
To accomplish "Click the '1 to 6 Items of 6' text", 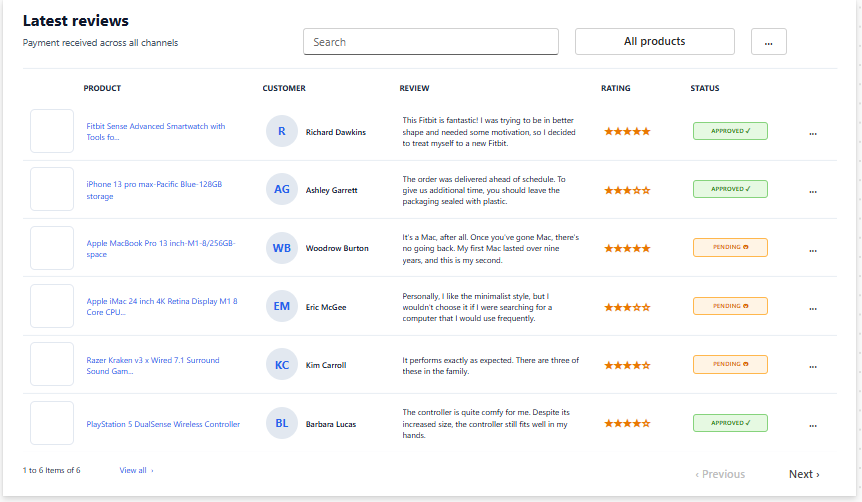I will [x=51, y=470].
